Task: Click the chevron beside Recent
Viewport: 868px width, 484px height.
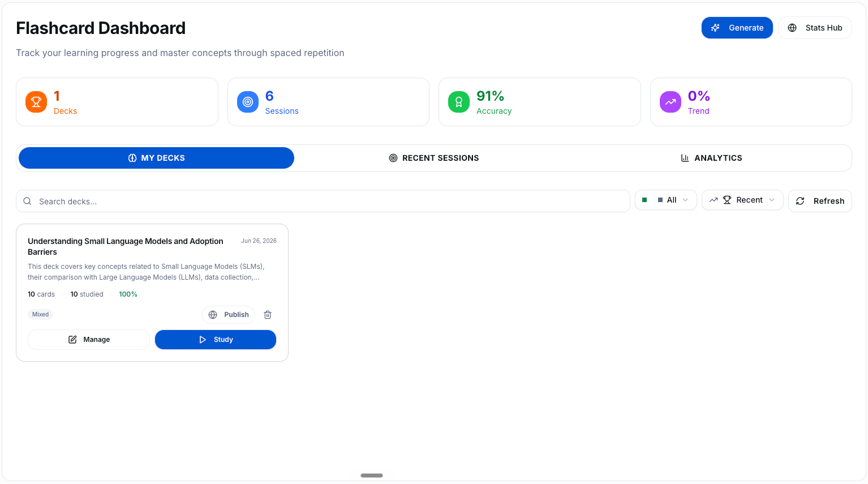Action: (x=772, y=200)
